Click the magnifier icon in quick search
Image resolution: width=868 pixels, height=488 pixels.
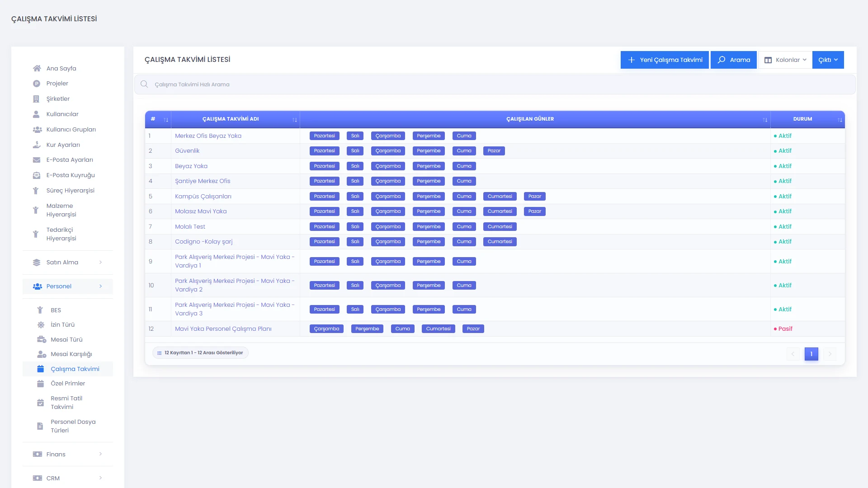click(x=144, y=84)
